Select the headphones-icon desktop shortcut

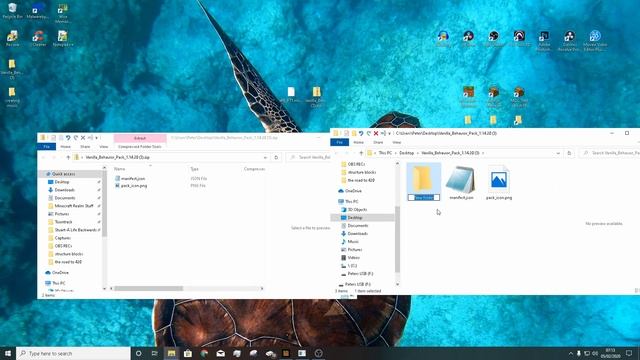coord(443,38)
